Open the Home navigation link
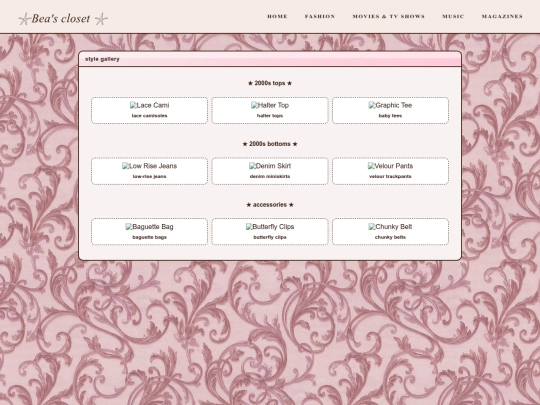The width and height of the screenshot is (540, 405). tap(277, 16)
